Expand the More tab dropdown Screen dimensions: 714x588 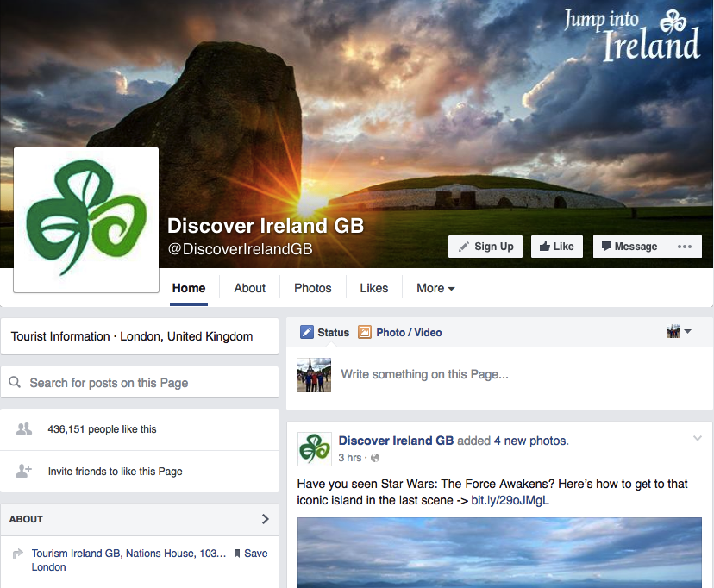435,288
